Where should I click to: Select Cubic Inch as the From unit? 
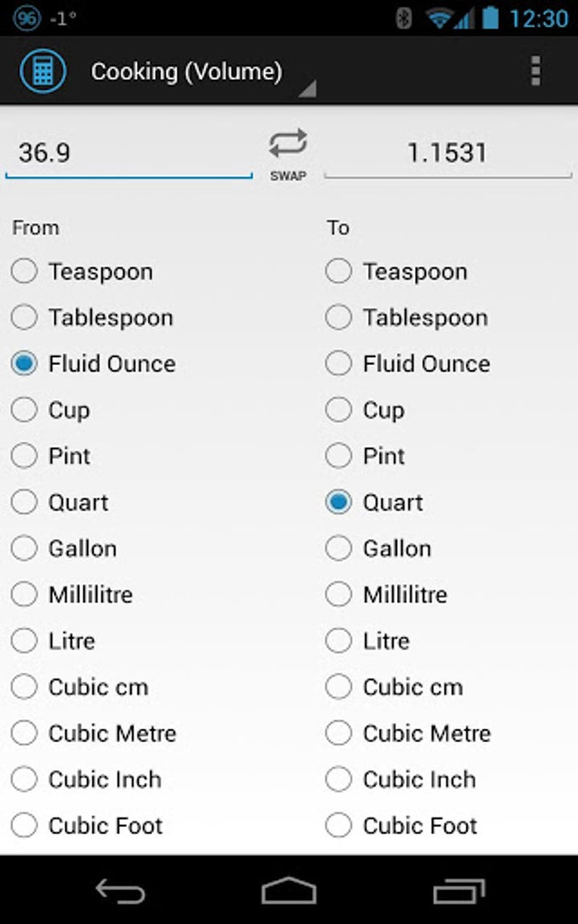click(x=86, y=780)
